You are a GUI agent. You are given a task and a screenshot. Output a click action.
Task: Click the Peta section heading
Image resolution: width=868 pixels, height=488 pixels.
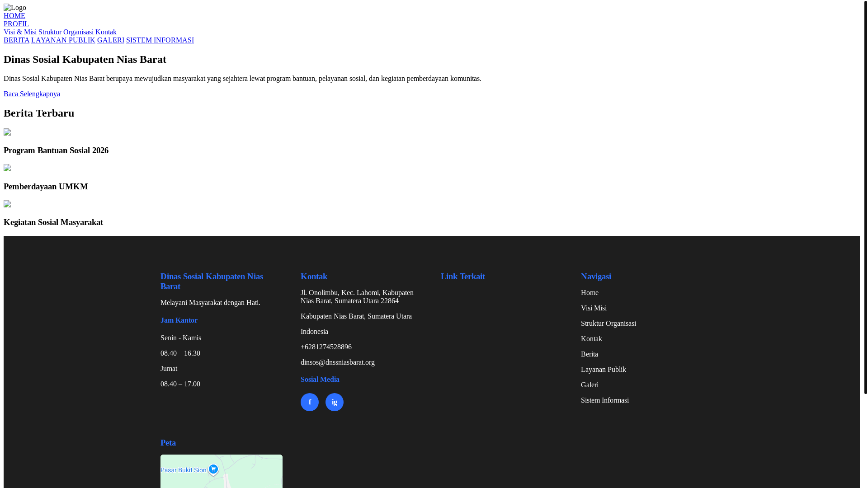(168, 443)
